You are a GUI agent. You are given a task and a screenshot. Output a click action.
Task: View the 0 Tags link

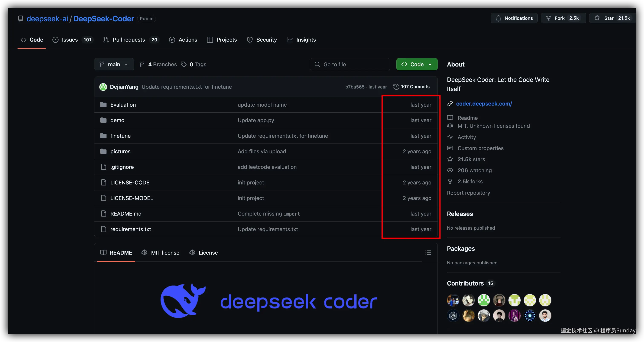[194, 64]
